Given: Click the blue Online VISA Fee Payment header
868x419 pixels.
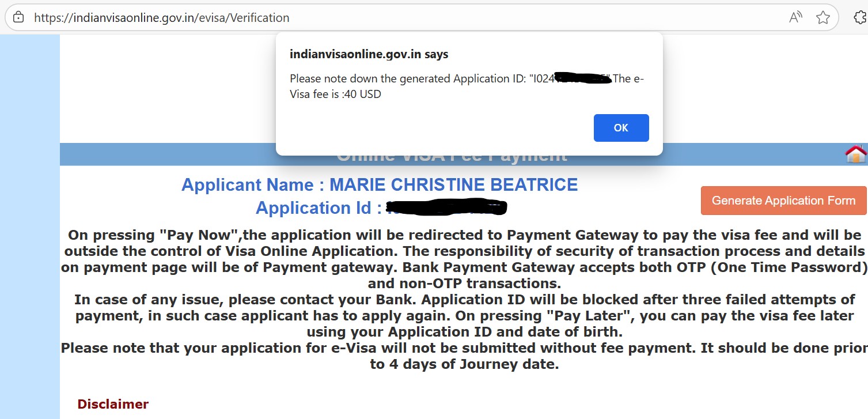Looking at the screenshot, I should [x=173, y=154].
